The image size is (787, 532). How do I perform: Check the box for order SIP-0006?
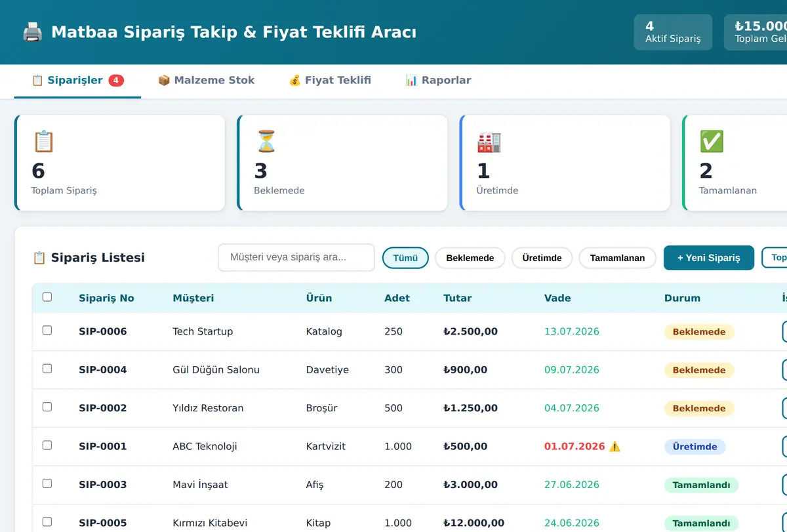(47, 331)
